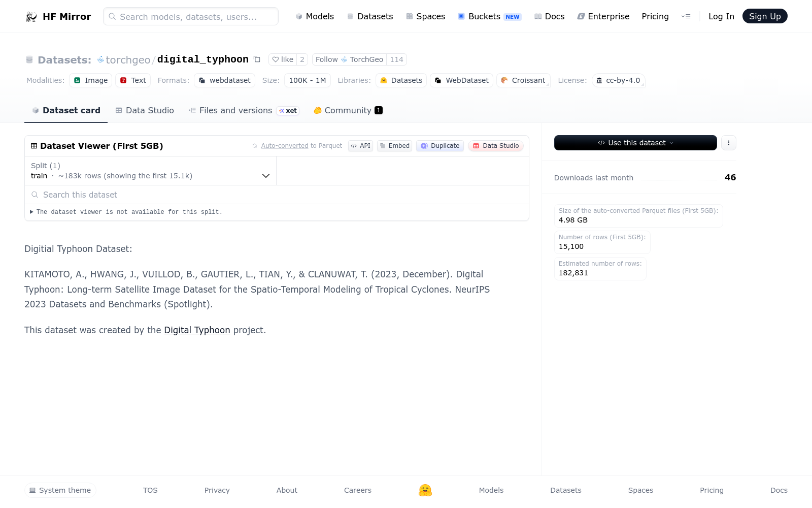The image size is (812, 508).
Task: Click the Datasets: breadcrumb label
Action: tap(64, 60)
